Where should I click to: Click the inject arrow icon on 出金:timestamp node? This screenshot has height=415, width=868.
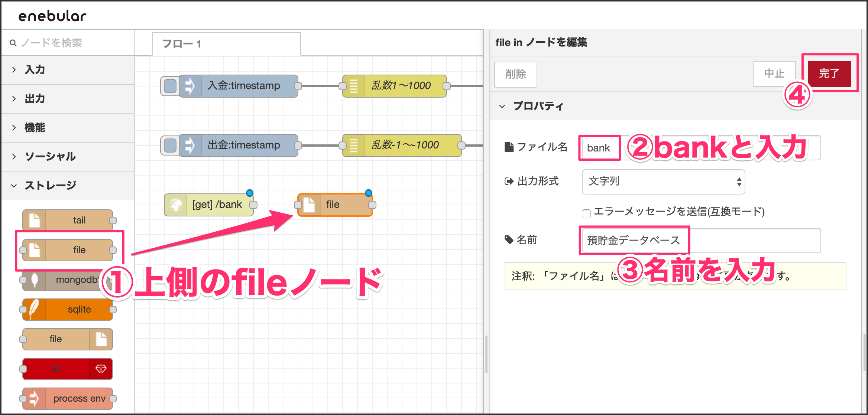[x=190, y=146]
